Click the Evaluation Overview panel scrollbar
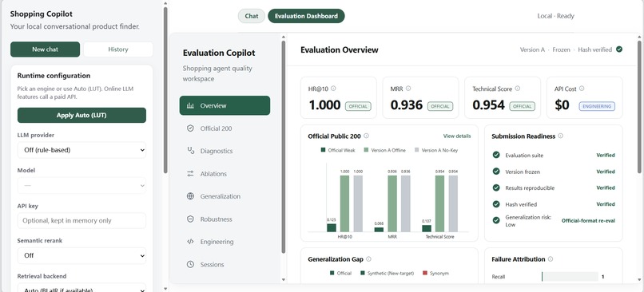This screenshot has height=292, width=644. click(x=639, y=107)
